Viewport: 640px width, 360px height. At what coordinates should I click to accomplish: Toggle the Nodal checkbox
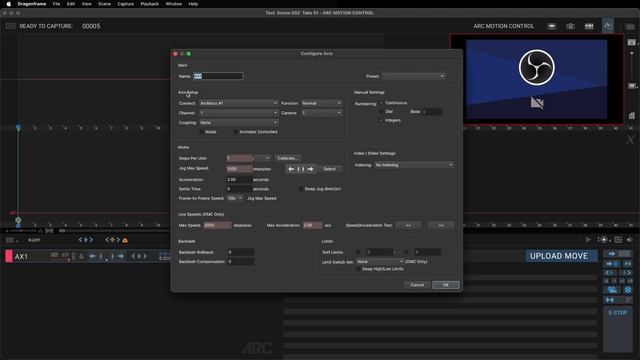[202, 132]
